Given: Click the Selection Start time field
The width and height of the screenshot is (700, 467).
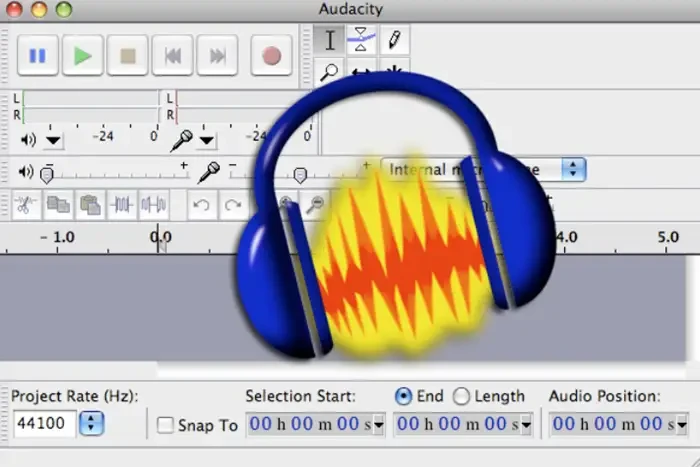Looking at the screenshot, I should (309, 424).
